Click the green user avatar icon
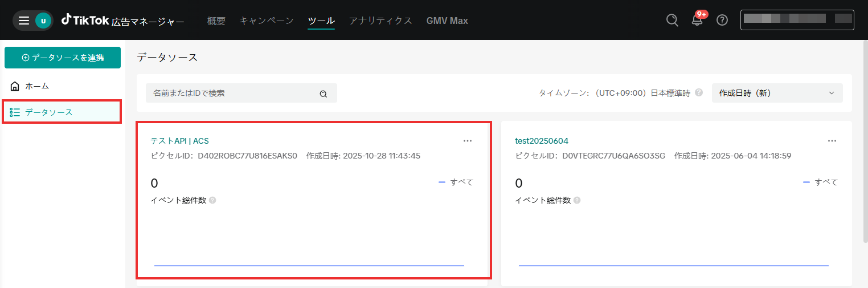This screenshot has width=868, height=288. [43, 21]
